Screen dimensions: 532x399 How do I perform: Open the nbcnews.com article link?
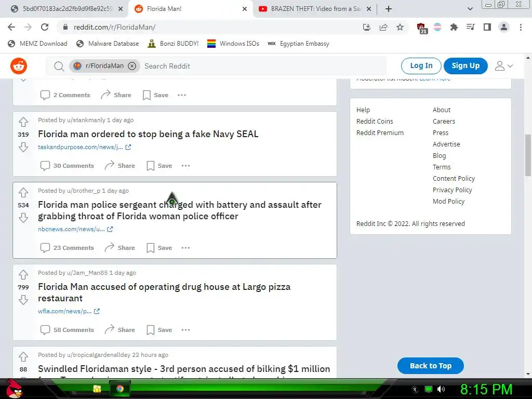[75, 229]
